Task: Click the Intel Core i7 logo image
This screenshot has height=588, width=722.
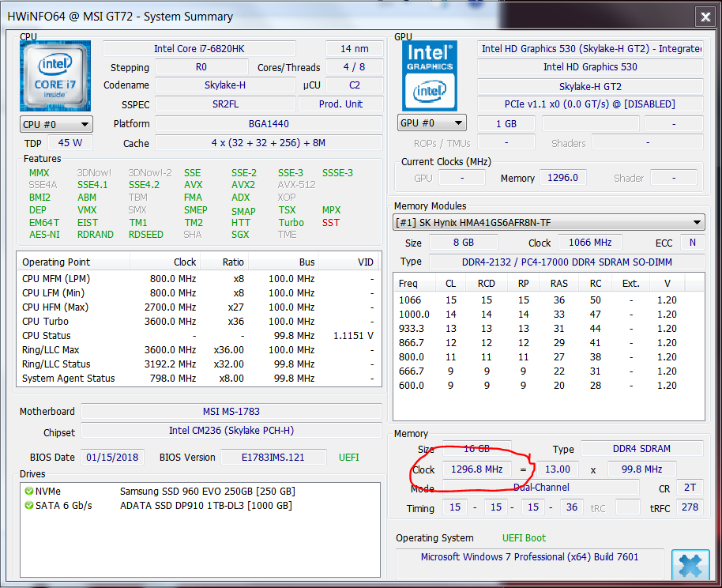Action: pos(55,76)
